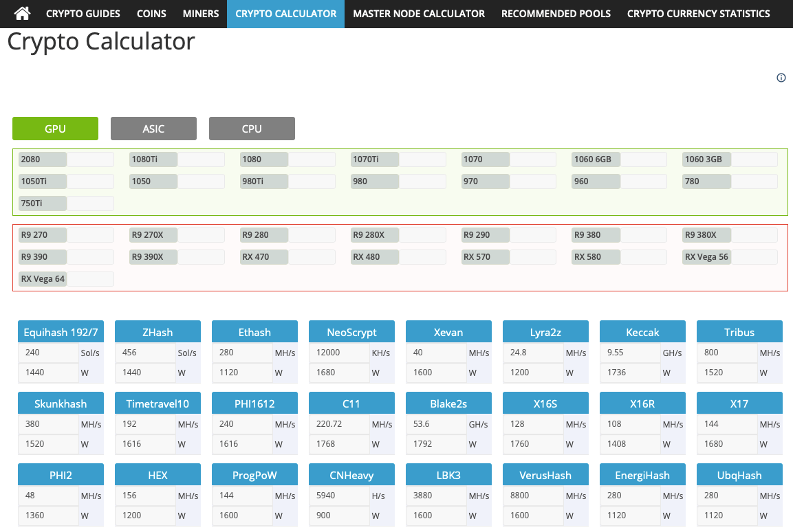Image resolution: width=793 pixels, height=532 pixels.
Task: Open the Recommended Pools page
Action: pyautogui.click(x=556, y=14)
